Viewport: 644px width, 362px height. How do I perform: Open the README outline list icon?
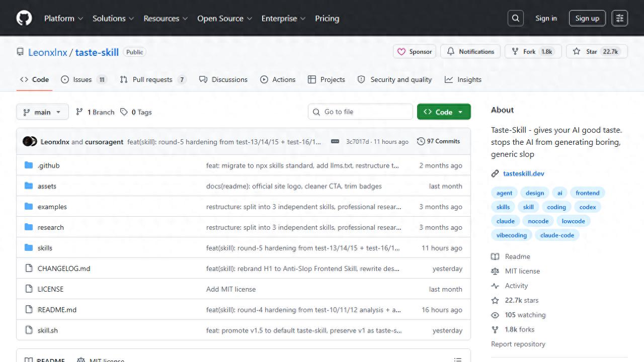coord(458,360)
